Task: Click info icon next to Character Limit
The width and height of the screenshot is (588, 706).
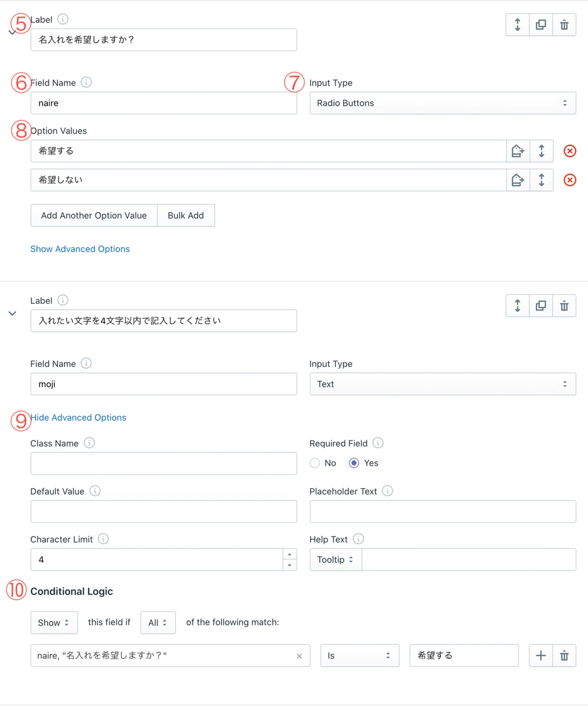Action: 103,539
